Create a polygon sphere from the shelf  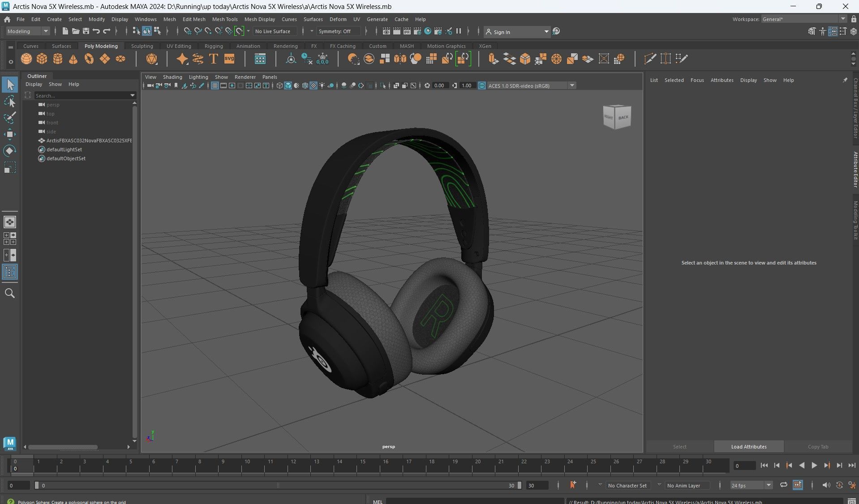[x=26, y=59]
